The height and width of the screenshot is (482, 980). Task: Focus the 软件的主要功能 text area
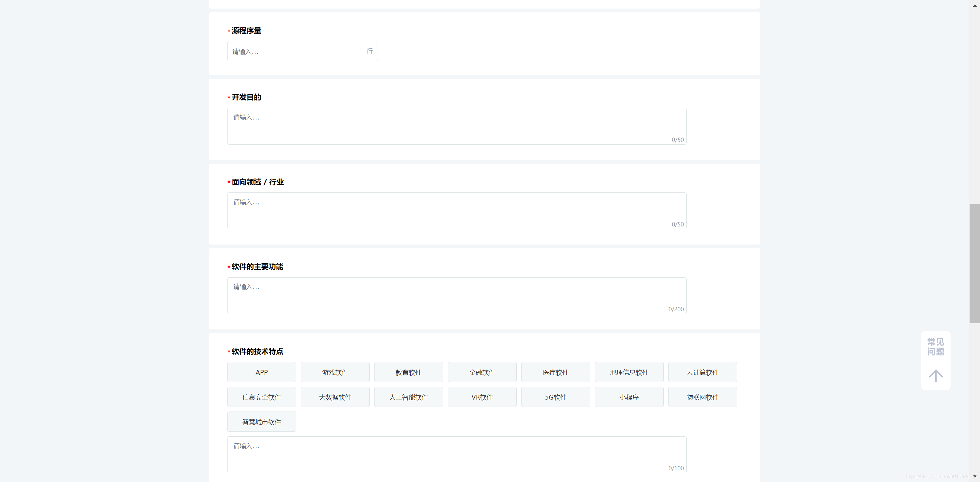(457, 295)
